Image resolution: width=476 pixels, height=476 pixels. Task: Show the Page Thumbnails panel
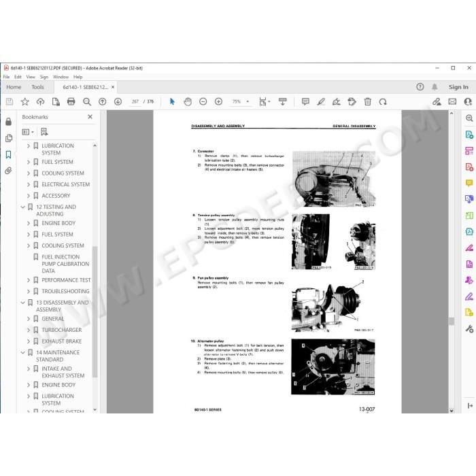9,138
